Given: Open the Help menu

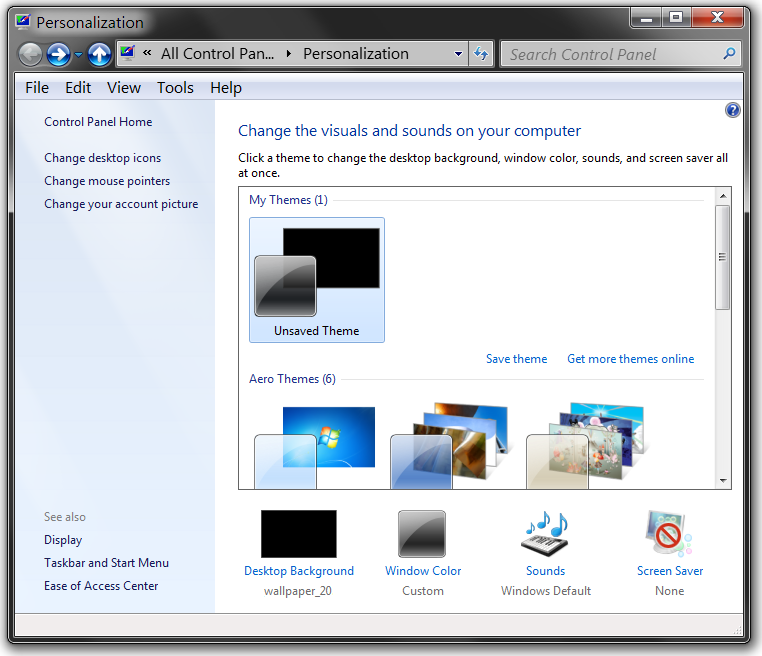Looking at the screenshot, I should coord(225,87).
